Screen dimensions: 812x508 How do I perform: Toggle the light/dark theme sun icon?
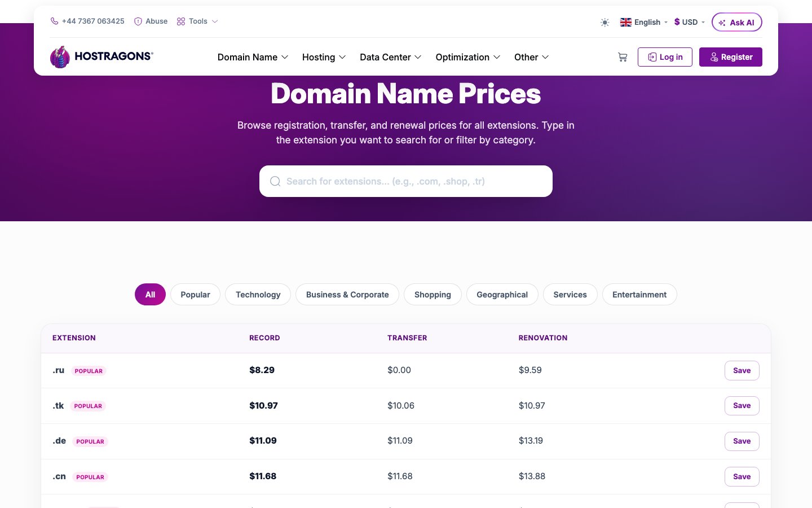(604, 23)
